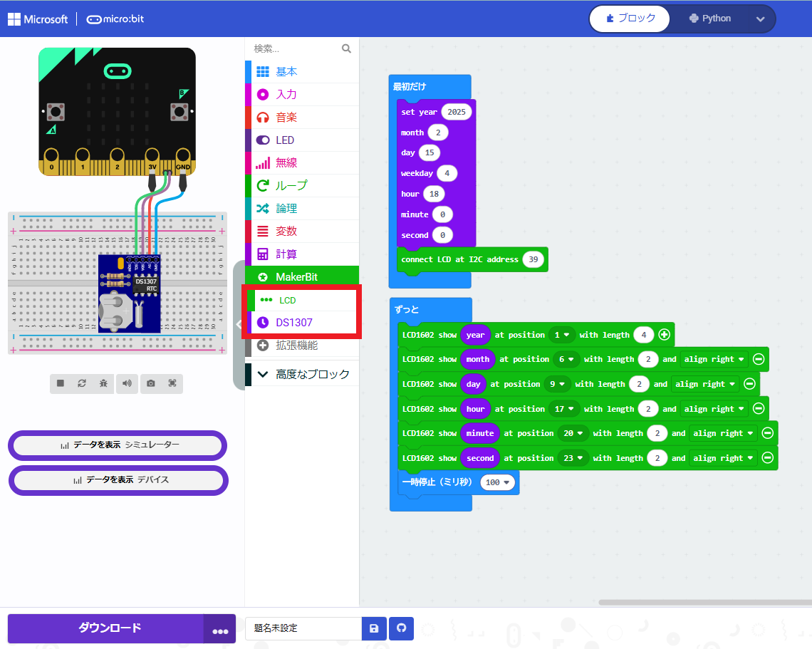This screenshot has width=812, height=649.
Task: Click the GitHub repository icon
Action: click(x=401, y=628)
